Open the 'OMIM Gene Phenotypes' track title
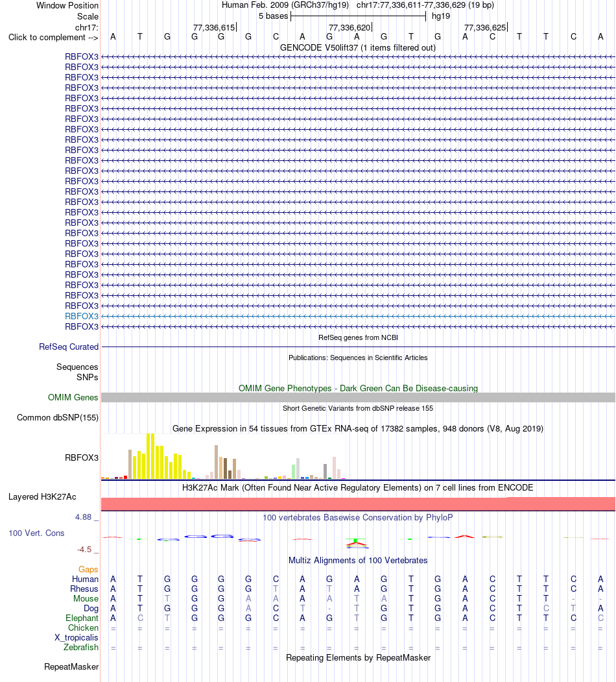The image size is (616, 682). (358, 388)
